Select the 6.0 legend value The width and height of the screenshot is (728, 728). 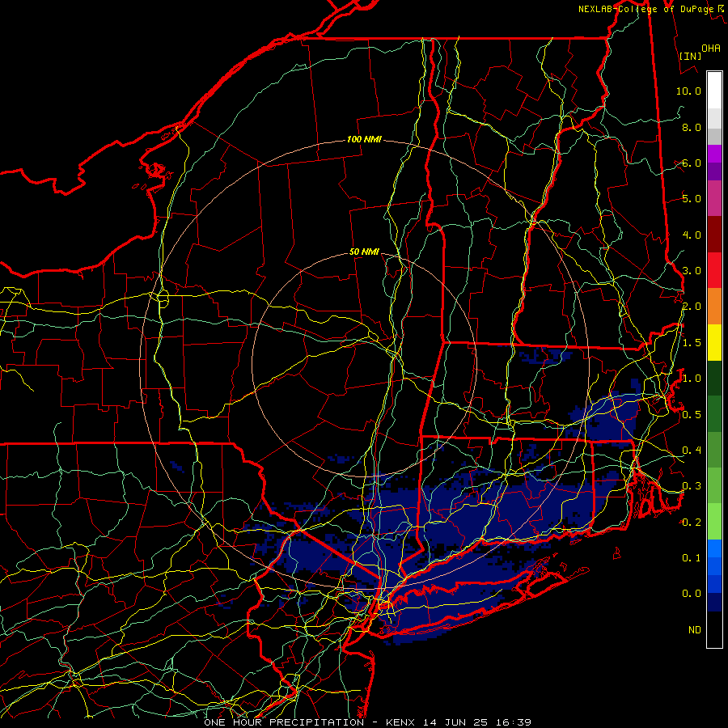click(692, 163)
